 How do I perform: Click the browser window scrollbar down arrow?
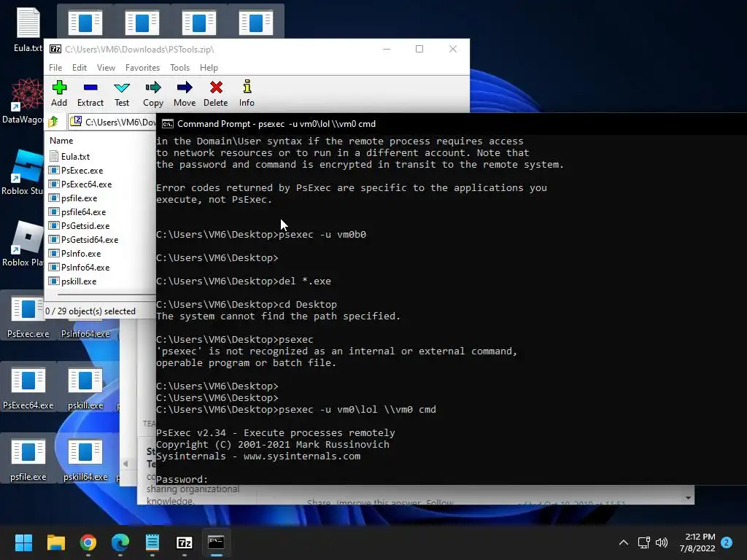687,498
